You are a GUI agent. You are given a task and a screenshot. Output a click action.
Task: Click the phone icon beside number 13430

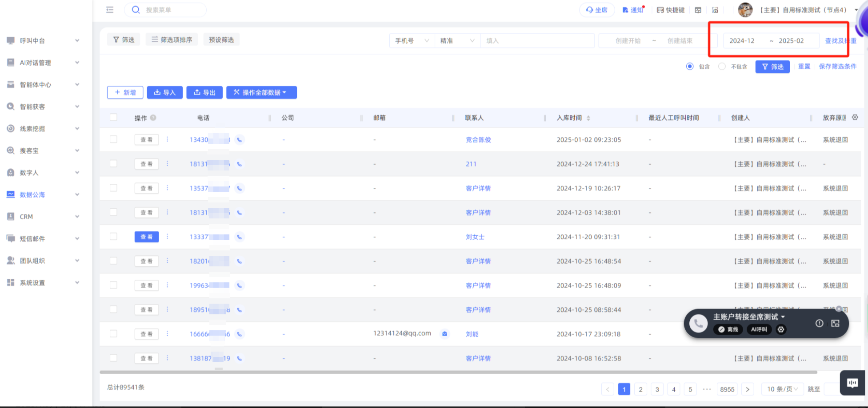[x=240, y=140]
